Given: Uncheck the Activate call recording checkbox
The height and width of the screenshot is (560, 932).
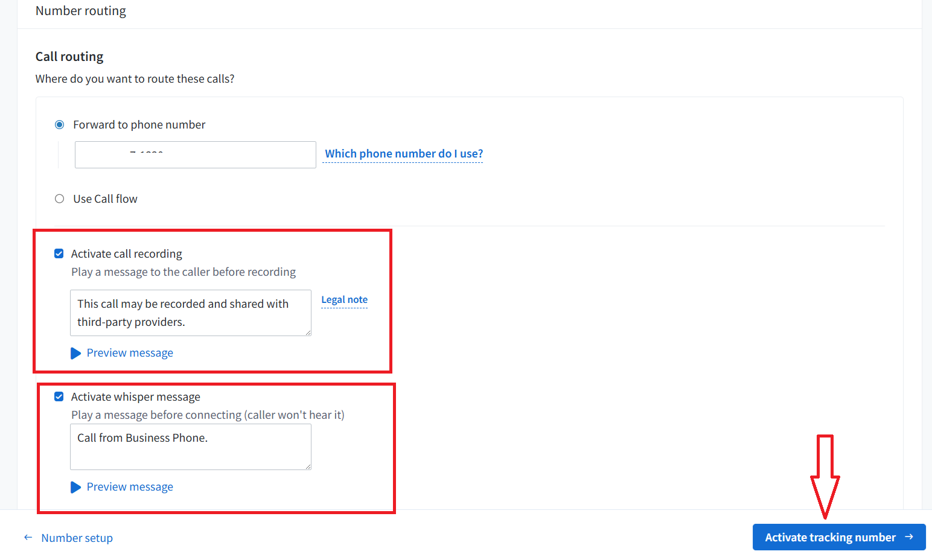Looking at the screenshot, I should click(x=59, y=254).
